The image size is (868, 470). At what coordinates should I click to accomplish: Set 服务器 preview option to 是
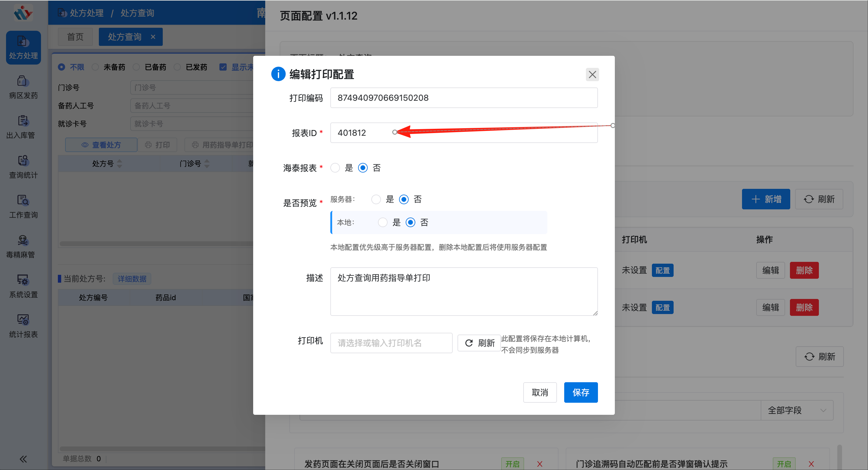pos(376,199)
